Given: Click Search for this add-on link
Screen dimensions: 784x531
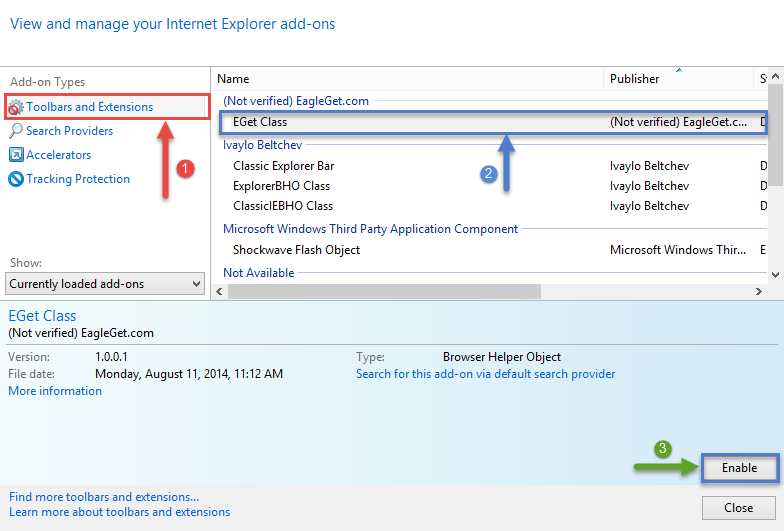Looking at the screenshot, I should click(x=485, y=374).
